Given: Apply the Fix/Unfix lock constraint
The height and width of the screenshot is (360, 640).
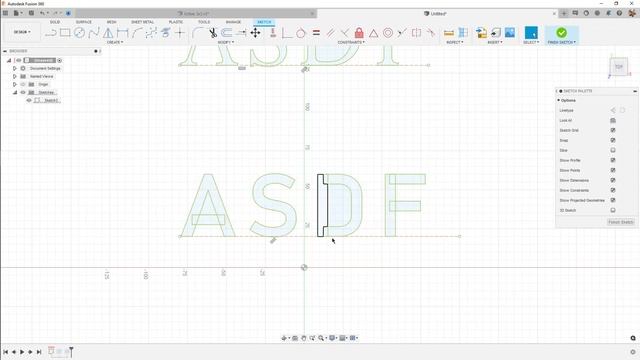Looking at the screenshot, I should pos(359,33).
